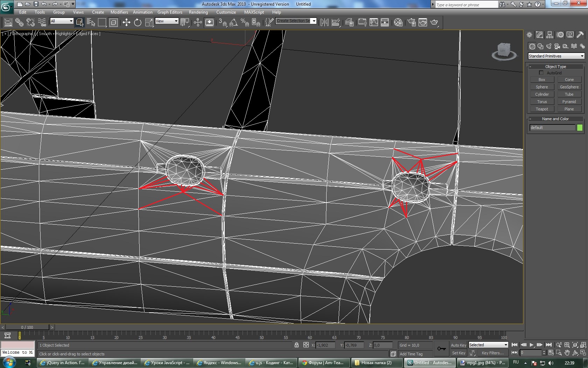Image resolution: width=588 pixels, height=368 pixels.
Task: Open the Rendering menu
Action: tap(198, 12)
